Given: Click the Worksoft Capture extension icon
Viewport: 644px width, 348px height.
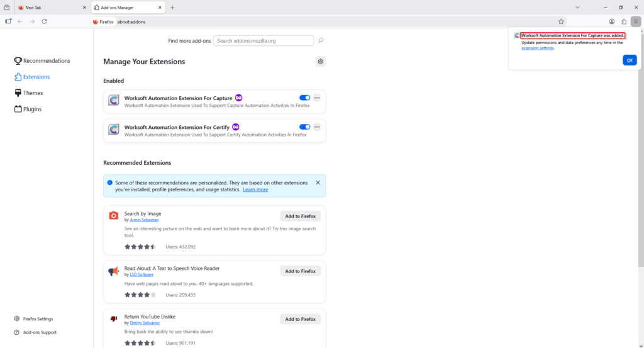Looking at the screenshot, I should point(114,100).
